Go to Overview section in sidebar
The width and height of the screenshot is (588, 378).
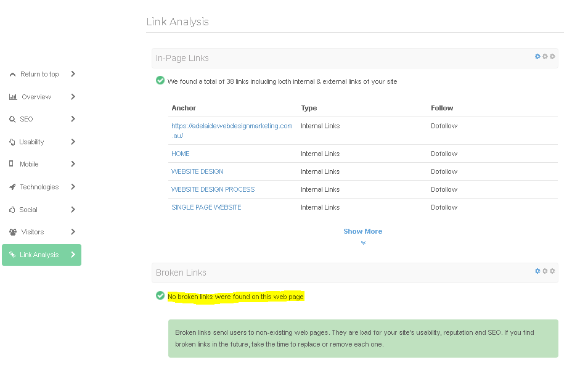click(x=42, y=97)
